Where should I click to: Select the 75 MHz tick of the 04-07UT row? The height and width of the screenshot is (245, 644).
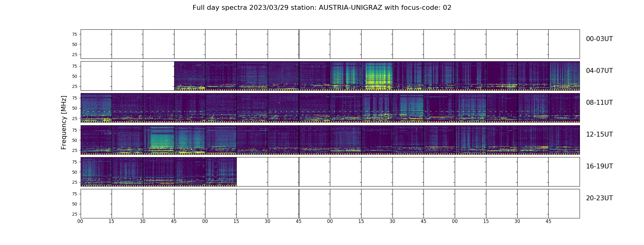(75, 66)
